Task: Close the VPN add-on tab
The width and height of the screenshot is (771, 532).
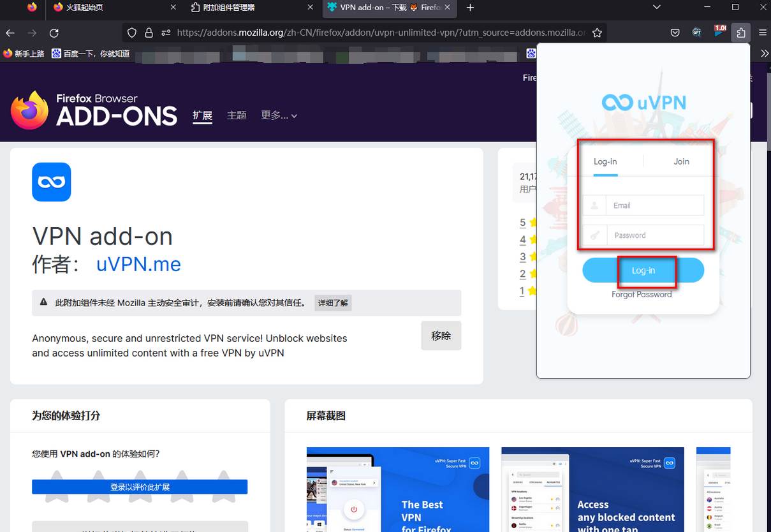Action: click(447, 8)
